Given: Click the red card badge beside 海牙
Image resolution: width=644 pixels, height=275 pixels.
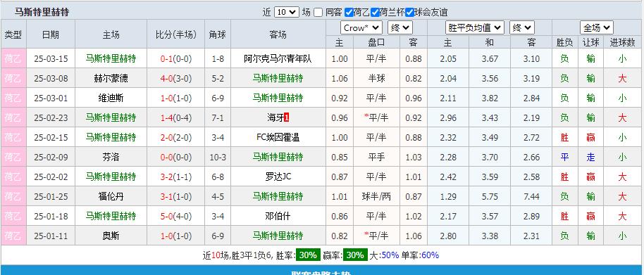Looking at the screenshot, I should click(287, 118).
